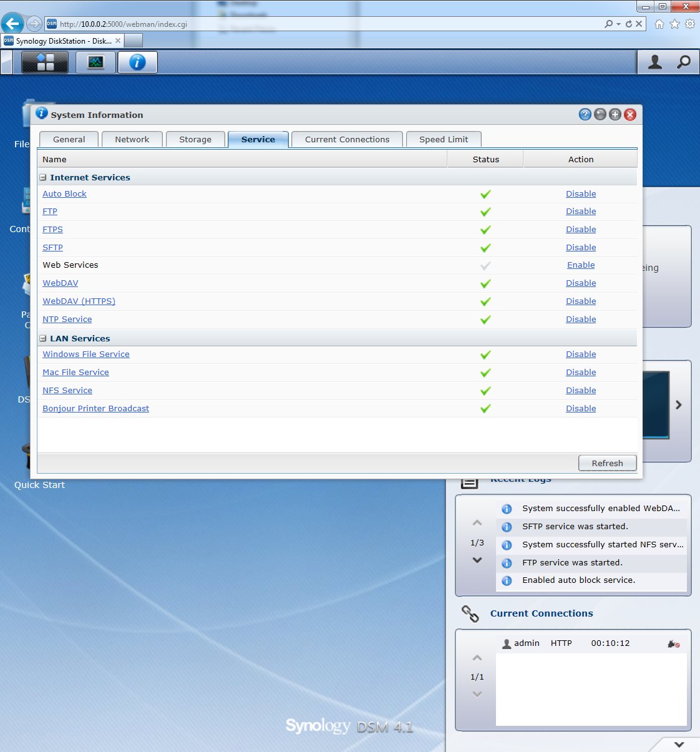700x752 pixels.
Task: Disable the NFS Service
Action: (x=581, y=391)
